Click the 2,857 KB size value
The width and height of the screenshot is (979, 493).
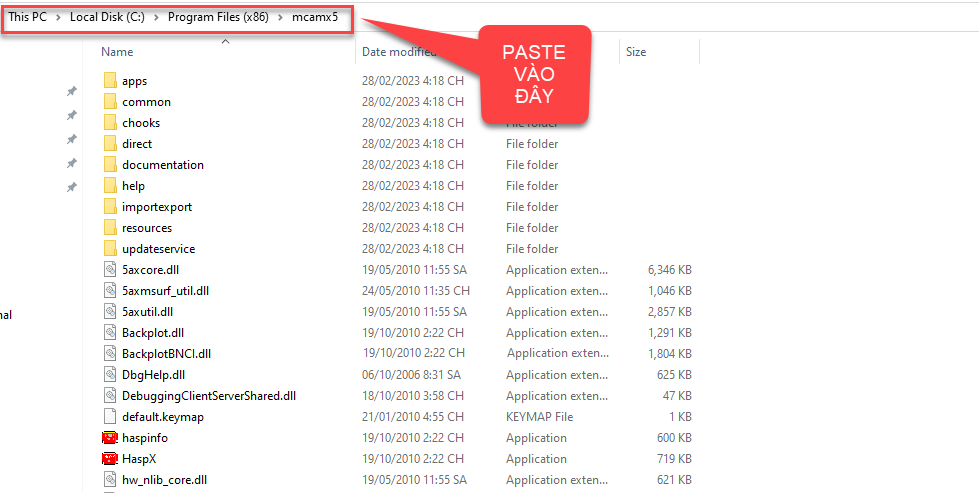click(669, 311)
